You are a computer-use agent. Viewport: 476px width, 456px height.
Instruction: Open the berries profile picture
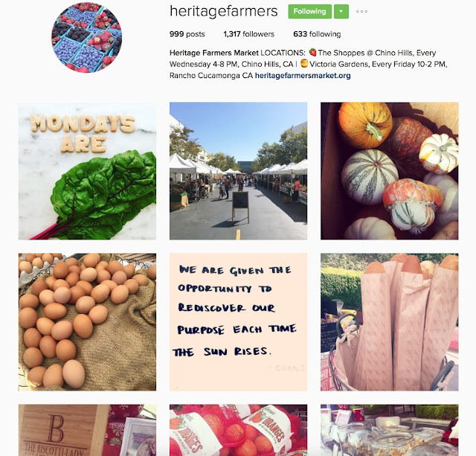[x=87, y=37]
